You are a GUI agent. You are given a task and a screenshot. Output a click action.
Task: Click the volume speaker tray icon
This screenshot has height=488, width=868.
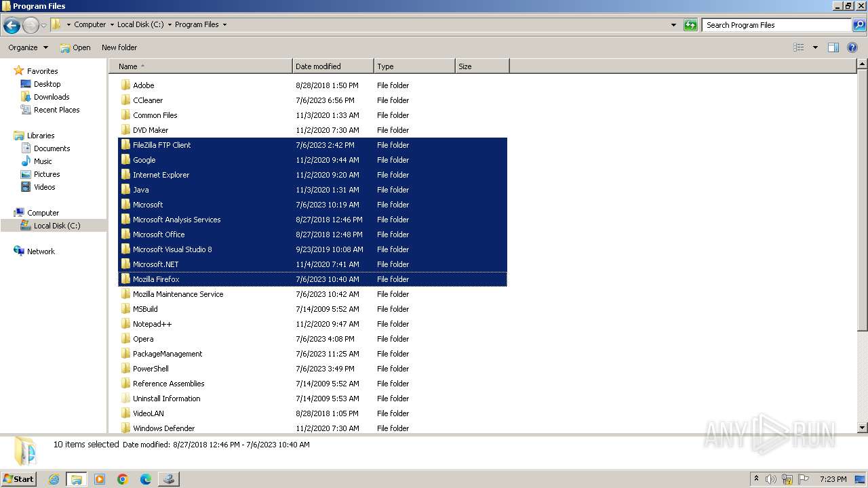[x=771, y=479]
